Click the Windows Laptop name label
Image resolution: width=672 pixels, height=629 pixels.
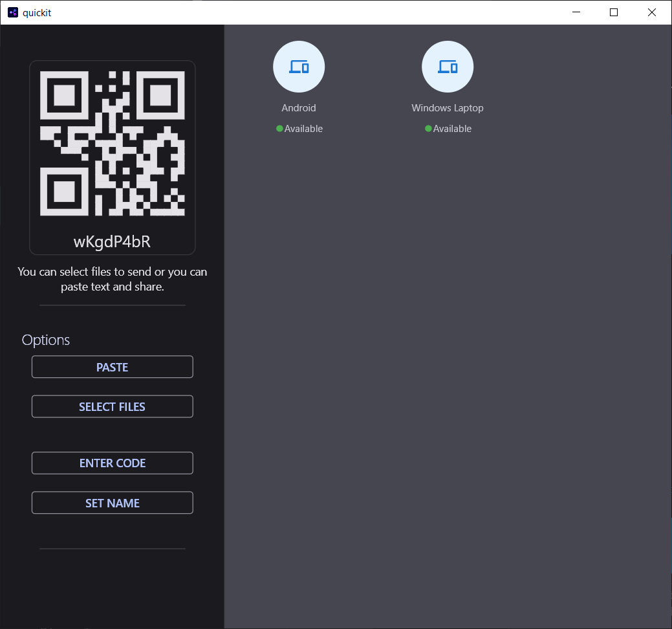coord(448,108)
